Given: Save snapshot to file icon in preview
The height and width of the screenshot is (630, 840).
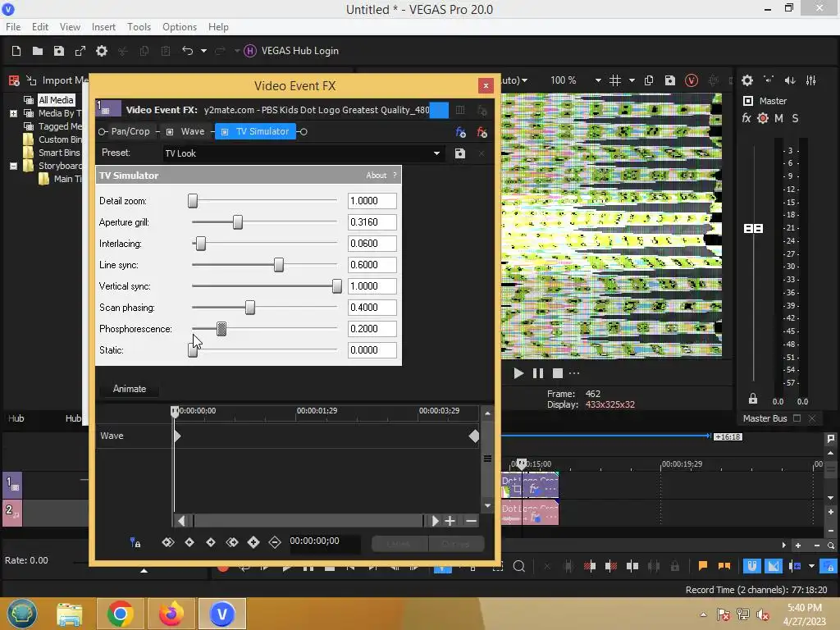Looking at the screenshot, I should point(669,80).
